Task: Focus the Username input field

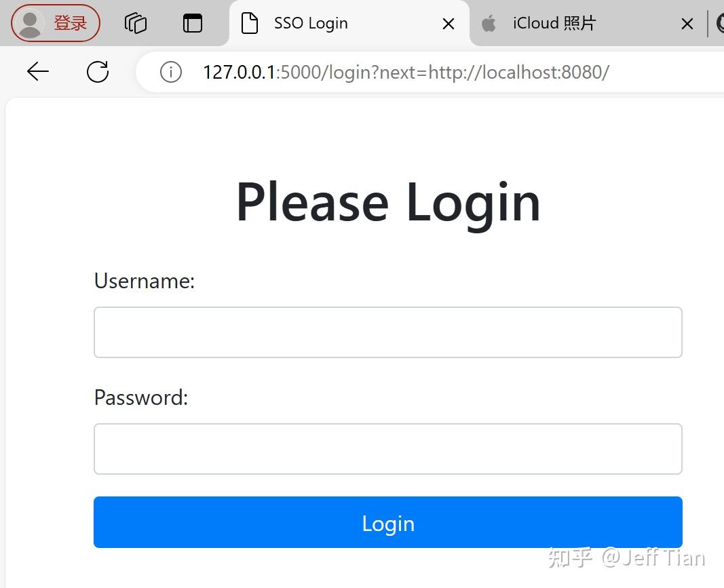Action: pos(388,332)
